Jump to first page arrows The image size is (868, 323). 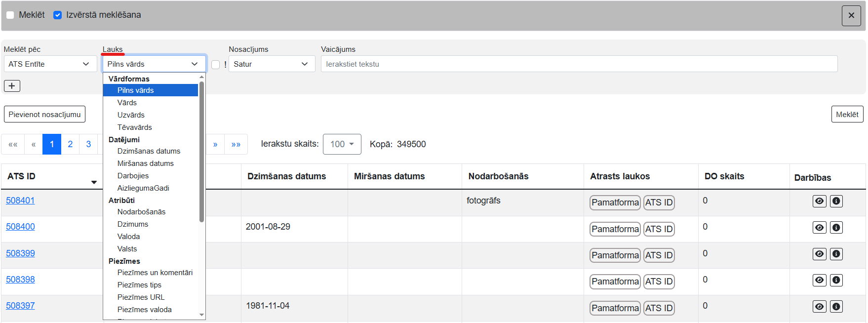click(13, 144)
